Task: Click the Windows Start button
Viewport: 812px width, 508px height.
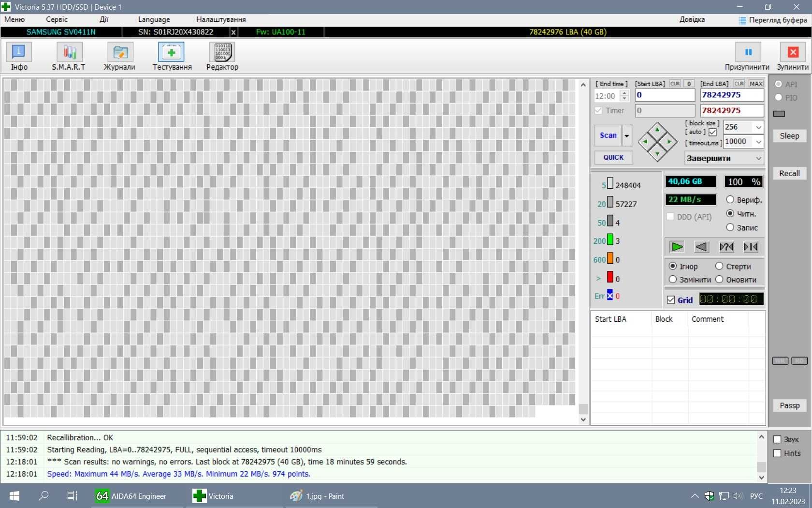Action: pos(14,496)
